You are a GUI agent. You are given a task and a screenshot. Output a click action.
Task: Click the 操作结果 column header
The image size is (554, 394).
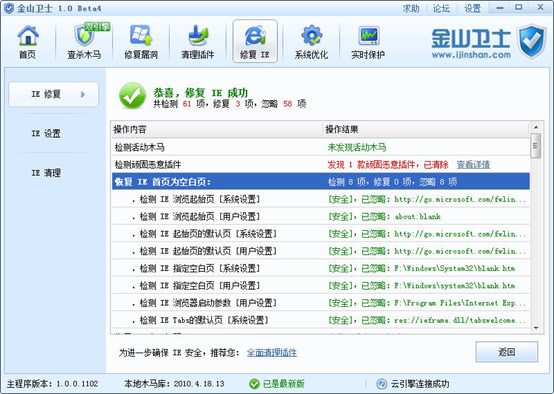[426, 129]
